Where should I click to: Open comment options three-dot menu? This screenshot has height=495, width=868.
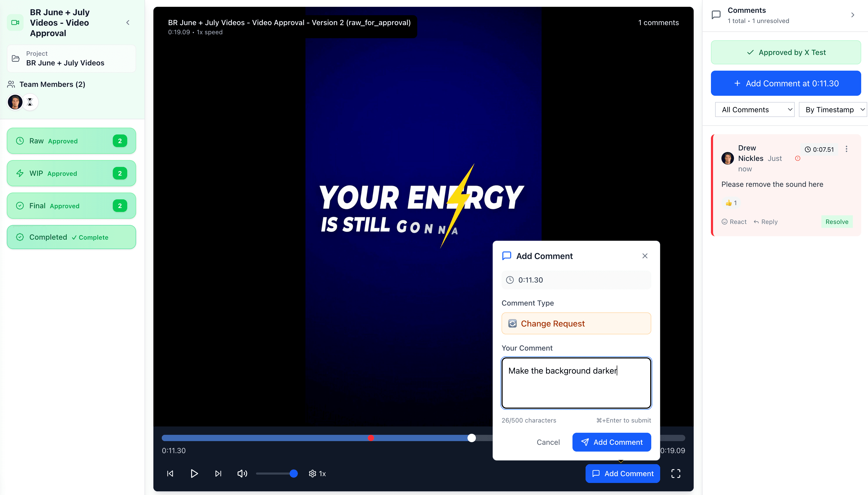pos(846,149)
